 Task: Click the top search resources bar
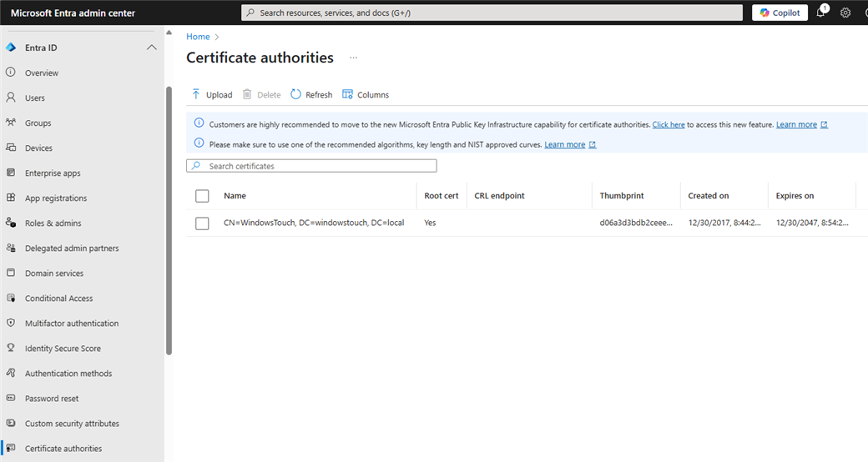coord(492,13)
